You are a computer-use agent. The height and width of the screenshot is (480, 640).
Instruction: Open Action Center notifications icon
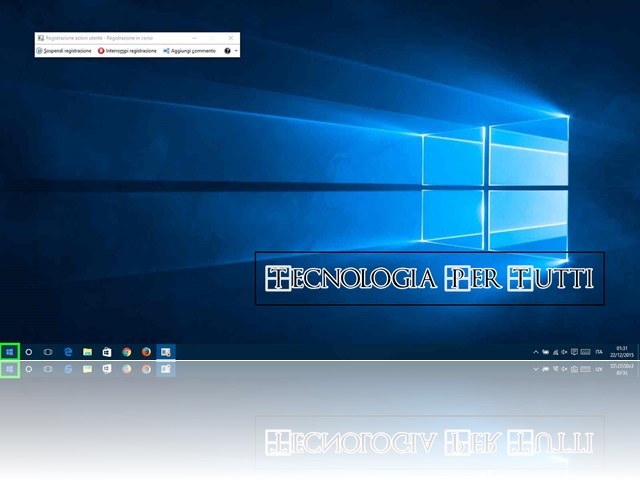point(574,352)
